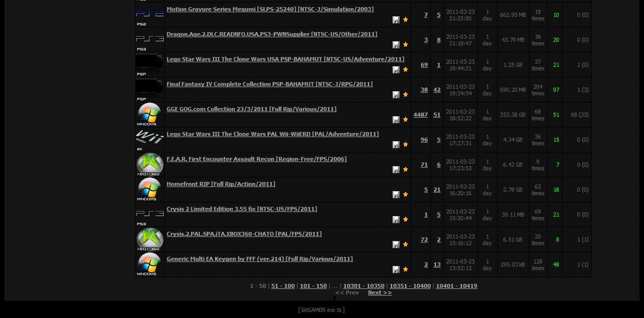
Task: Open the 51 count for GGE GOG.com Collection
Action: [437, 115]
